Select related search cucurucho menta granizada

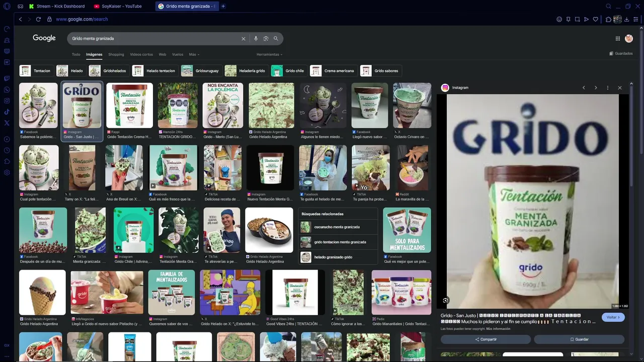pyautogui.click(x=338, y=227)
